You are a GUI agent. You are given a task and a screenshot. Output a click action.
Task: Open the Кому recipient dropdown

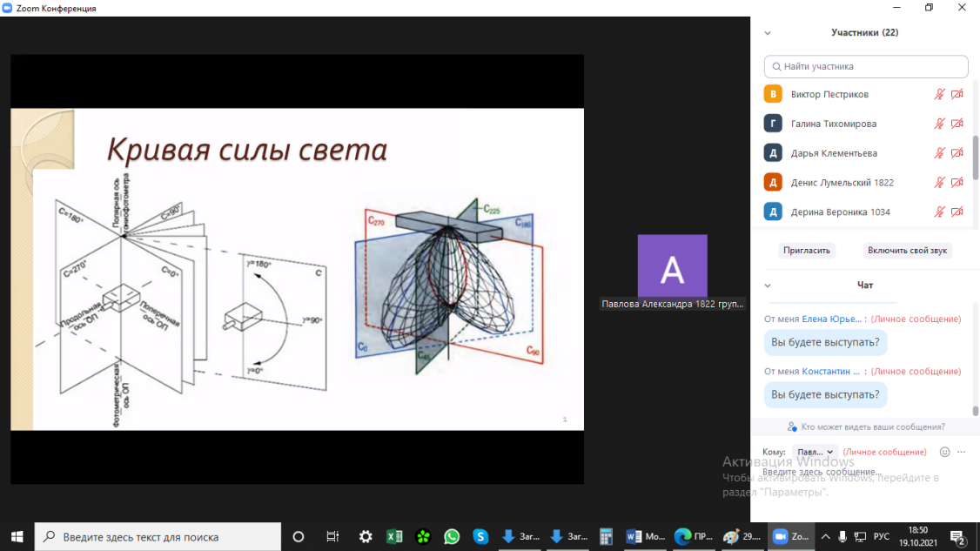(x=816, y=452)
